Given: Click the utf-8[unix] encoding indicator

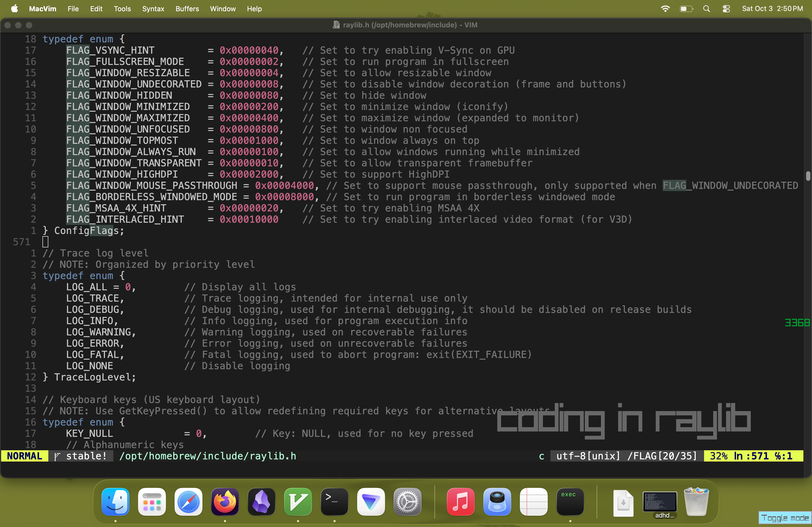Looking at the screenshot, I should click(588, 456).
